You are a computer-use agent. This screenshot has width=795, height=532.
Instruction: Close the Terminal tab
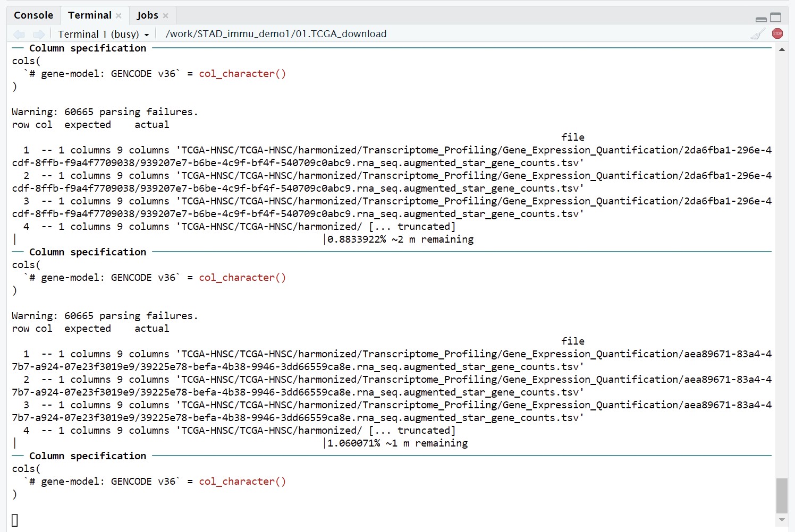click(x=119, y=16)
